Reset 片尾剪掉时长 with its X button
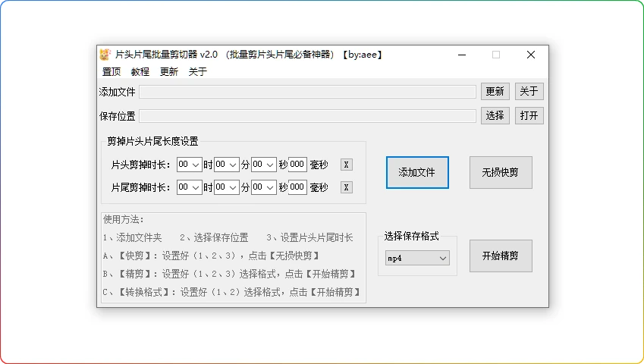The image size is (644, 364). [x=346, y=187]
